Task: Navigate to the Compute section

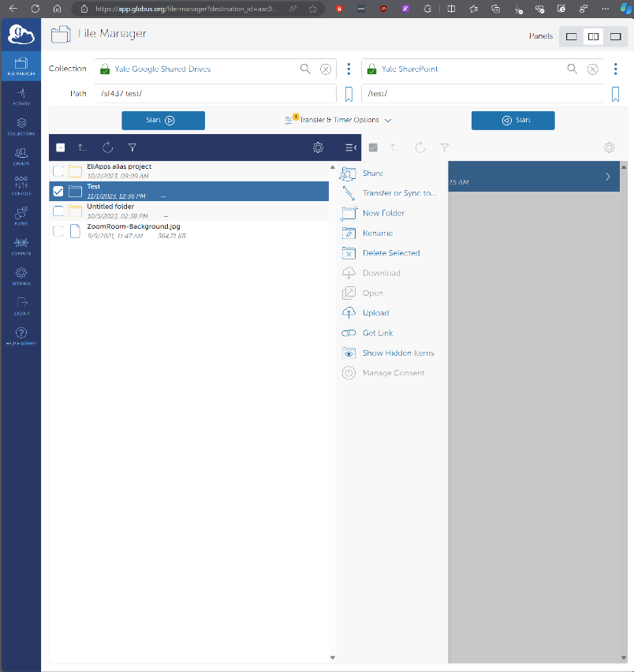Action: point(21,245)
